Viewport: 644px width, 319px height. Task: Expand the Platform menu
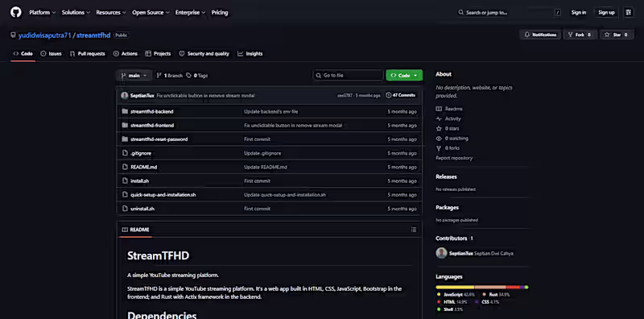point(43,12)
